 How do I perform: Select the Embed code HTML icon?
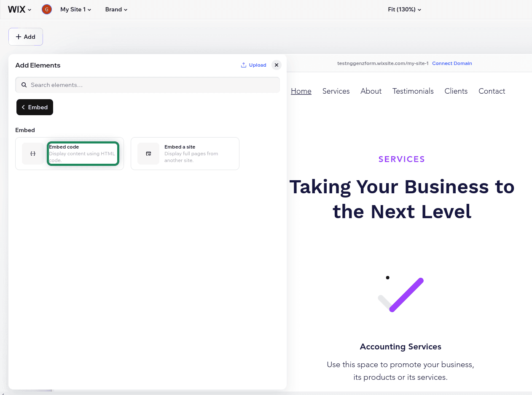[33, 154]
